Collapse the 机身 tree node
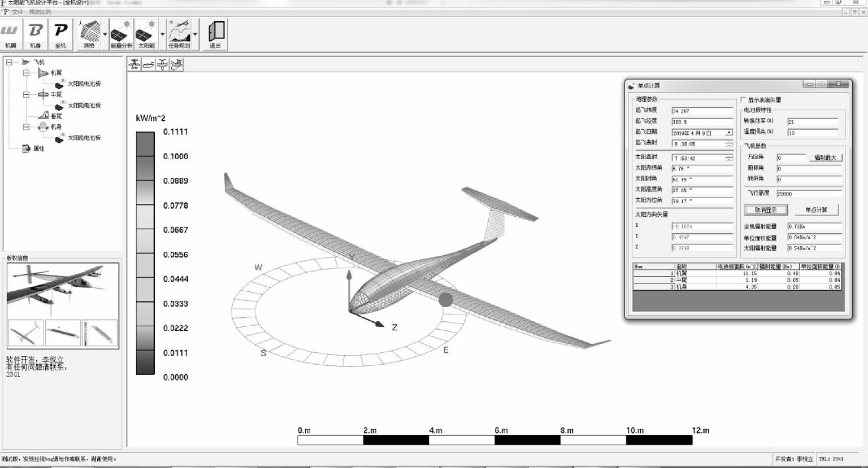This screenshot has height=468, width=868. click(x=26, y=127)
